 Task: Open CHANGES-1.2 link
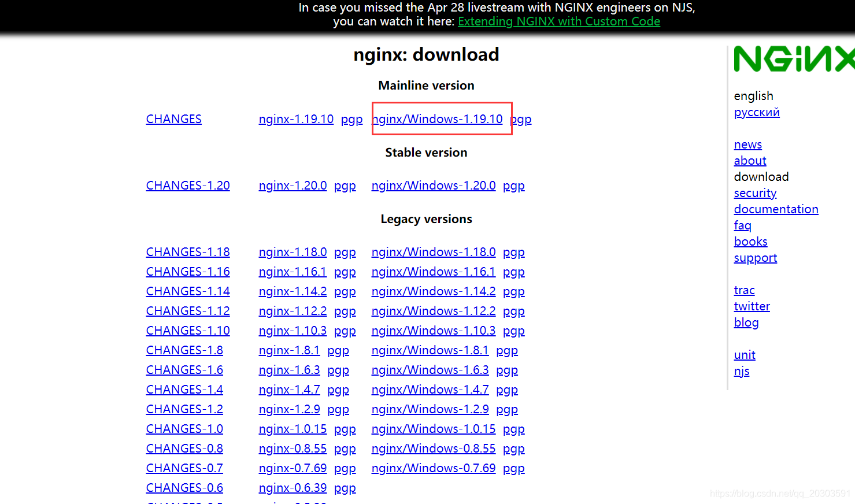click(x=184, y=409)
